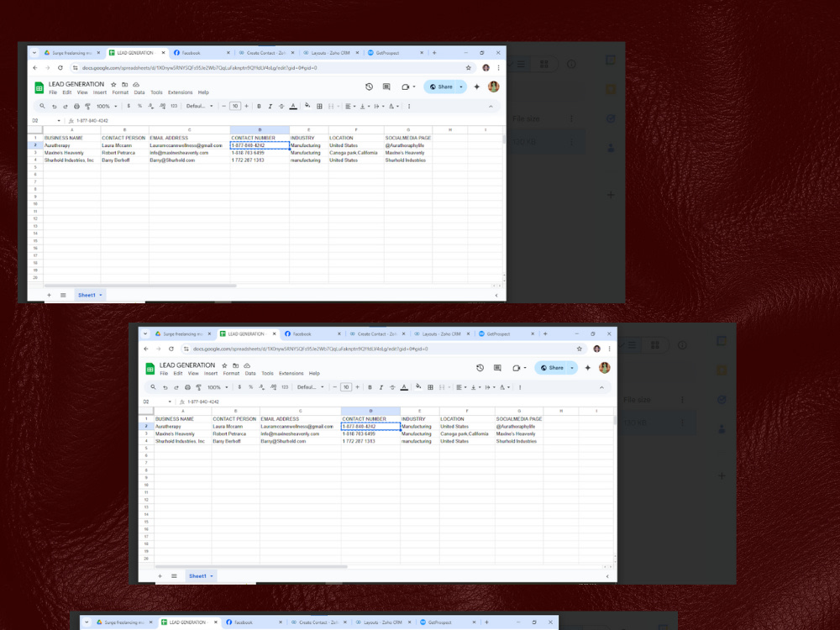This screenshot has width=840, height=630.
Task: Click the Gemini sparkle icon in the upper window
Action: [x=477, y=87]
